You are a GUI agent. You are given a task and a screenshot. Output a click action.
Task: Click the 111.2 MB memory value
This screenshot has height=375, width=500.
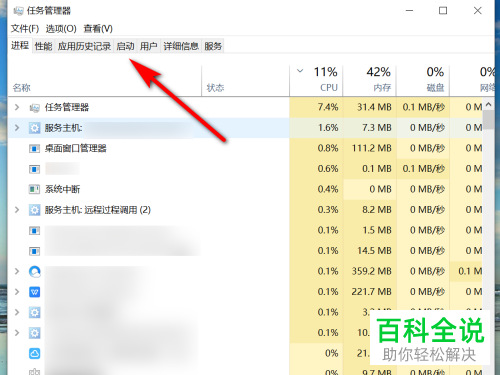coord(371,148)
